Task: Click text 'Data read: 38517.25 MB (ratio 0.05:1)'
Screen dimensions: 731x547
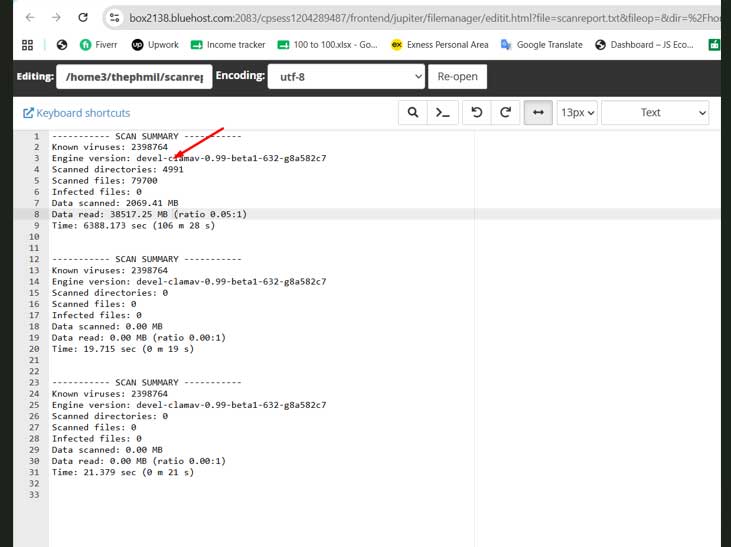Action: tap(149, 214)
